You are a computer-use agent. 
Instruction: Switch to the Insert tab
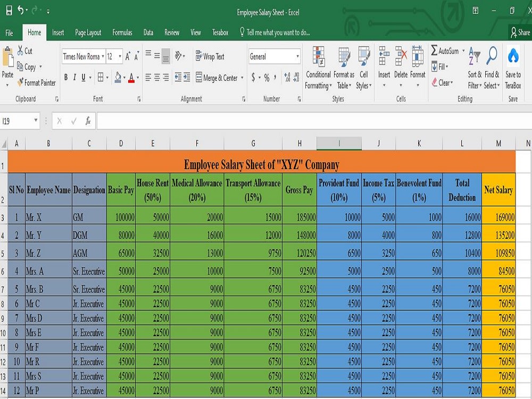click(57, 32)
